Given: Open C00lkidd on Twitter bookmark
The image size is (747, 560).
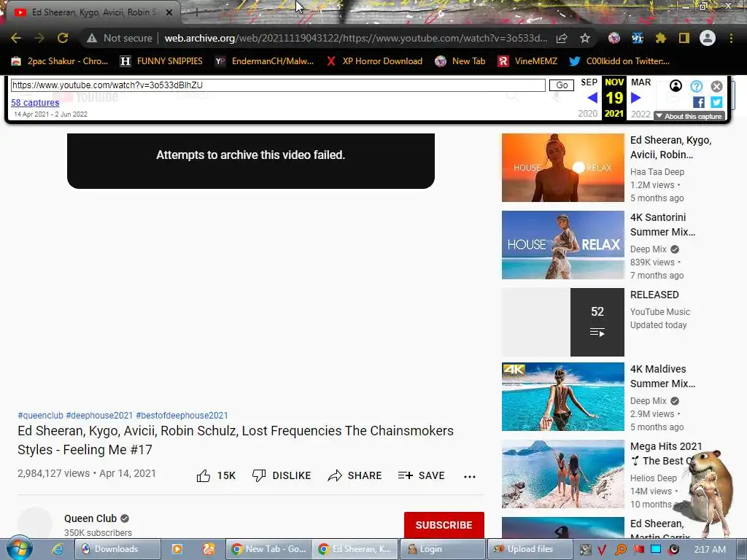Looking at the screenshot, I should 619,61.
